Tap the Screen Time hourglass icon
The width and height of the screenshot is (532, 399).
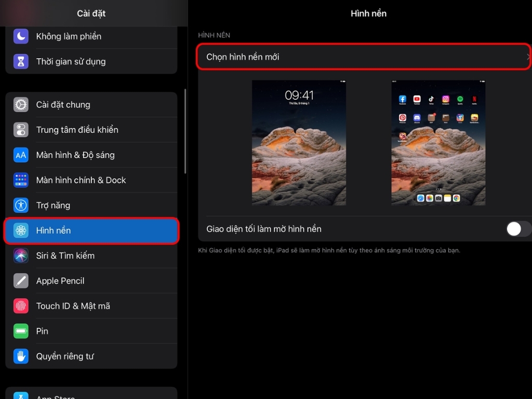point(21,61)
